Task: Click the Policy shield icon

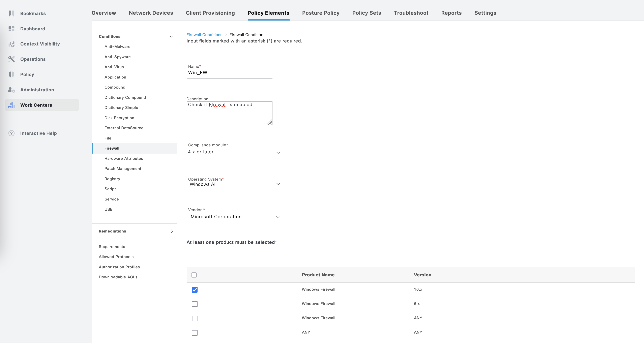Action: click(11, 74)
